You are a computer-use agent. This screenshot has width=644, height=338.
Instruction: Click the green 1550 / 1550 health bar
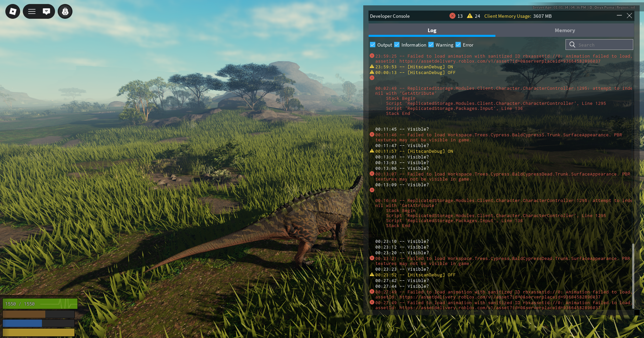tap(40, 303)
